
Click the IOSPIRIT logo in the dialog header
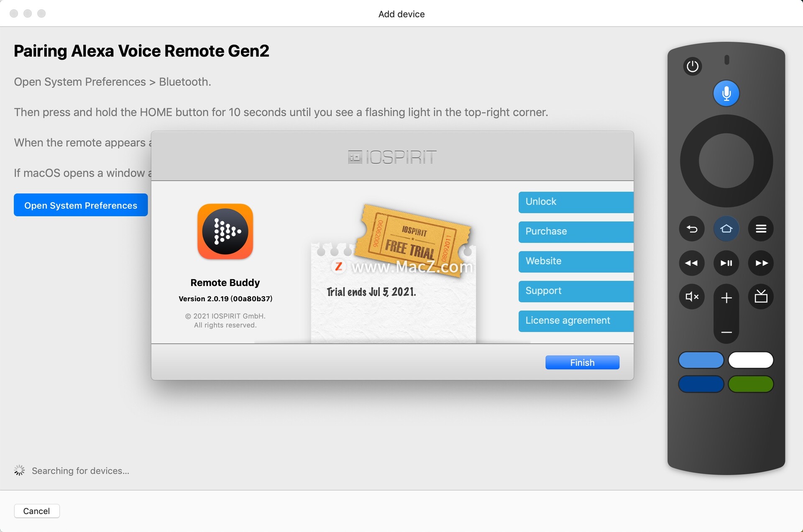pyautogui.click(x=392, y=157)
